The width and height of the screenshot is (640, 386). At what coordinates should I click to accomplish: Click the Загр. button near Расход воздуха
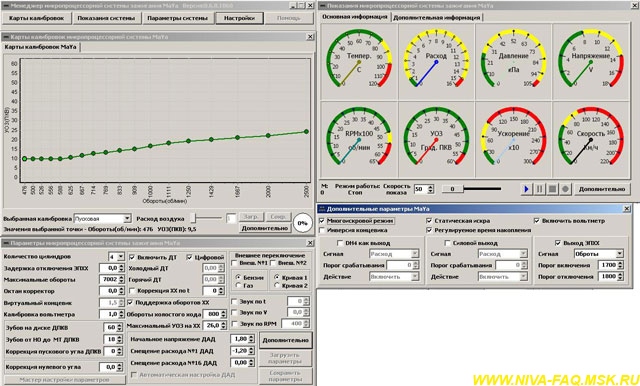(251, 217)
